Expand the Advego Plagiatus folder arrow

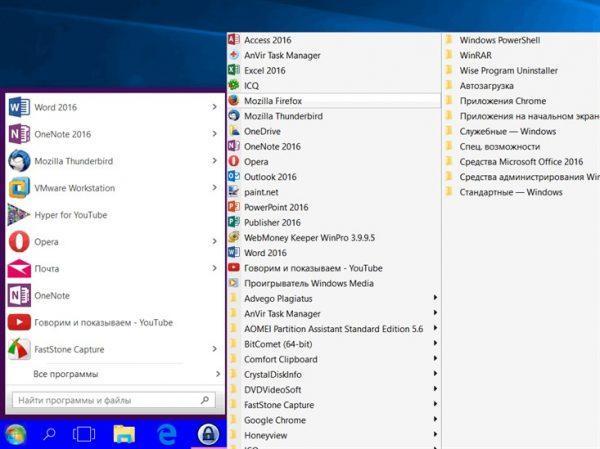(435, 297)
